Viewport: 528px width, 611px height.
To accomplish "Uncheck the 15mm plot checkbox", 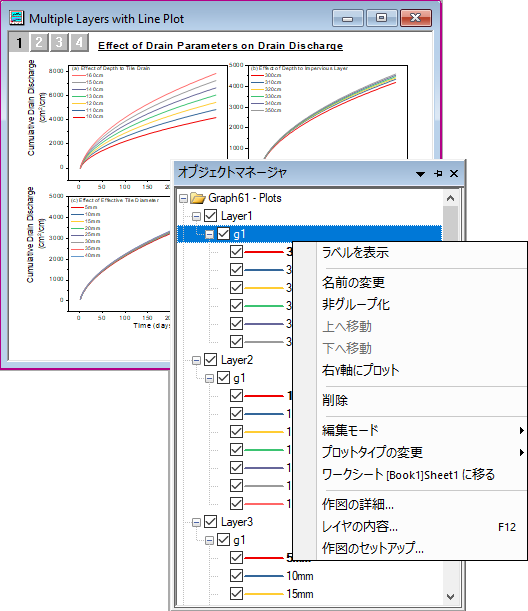I will coord(236,593).
